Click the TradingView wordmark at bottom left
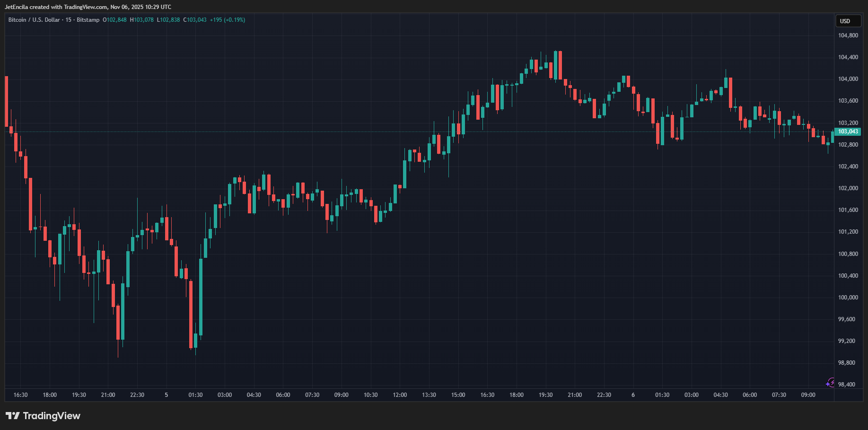 click(52, 416)
